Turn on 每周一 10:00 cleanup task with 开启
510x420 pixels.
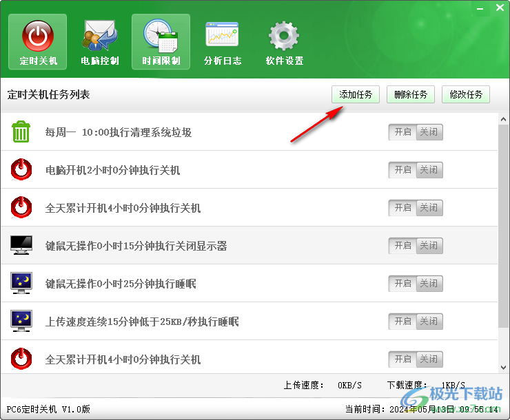402,132
